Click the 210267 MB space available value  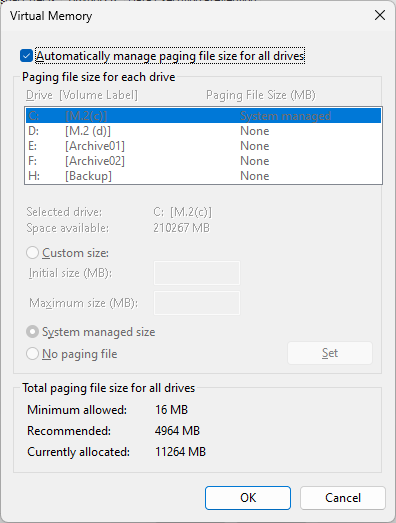coord(181,228)
